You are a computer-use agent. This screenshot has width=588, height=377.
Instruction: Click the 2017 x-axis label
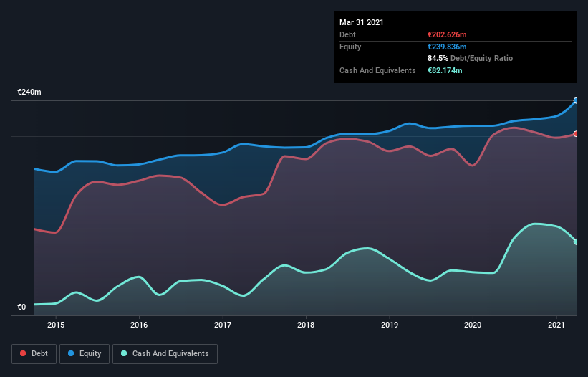coord(223,325)
